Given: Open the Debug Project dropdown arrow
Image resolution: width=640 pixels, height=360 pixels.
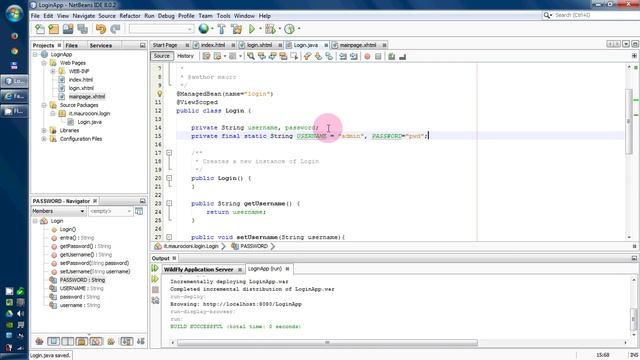Looking at the screenshot, I should 280,29.
